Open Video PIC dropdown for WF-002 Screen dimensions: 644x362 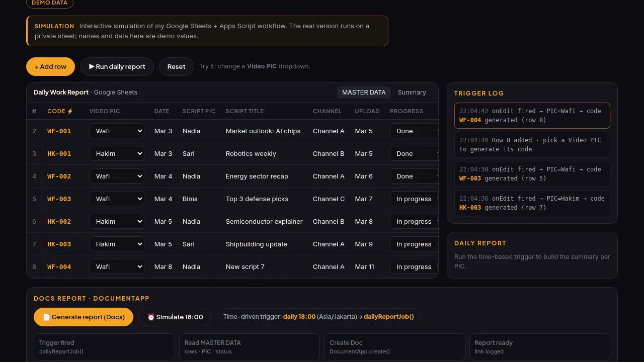[117, 176]
